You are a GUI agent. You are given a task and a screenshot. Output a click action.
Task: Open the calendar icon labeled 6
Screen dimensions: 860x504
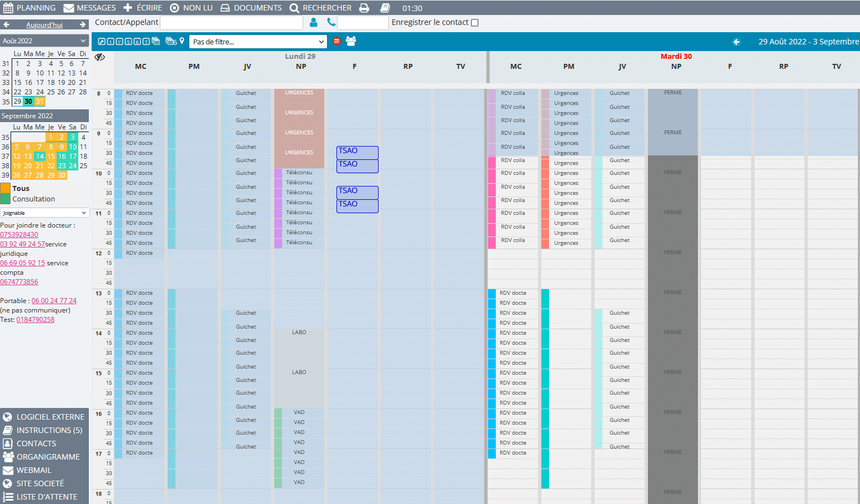click(x=171, y=41)
